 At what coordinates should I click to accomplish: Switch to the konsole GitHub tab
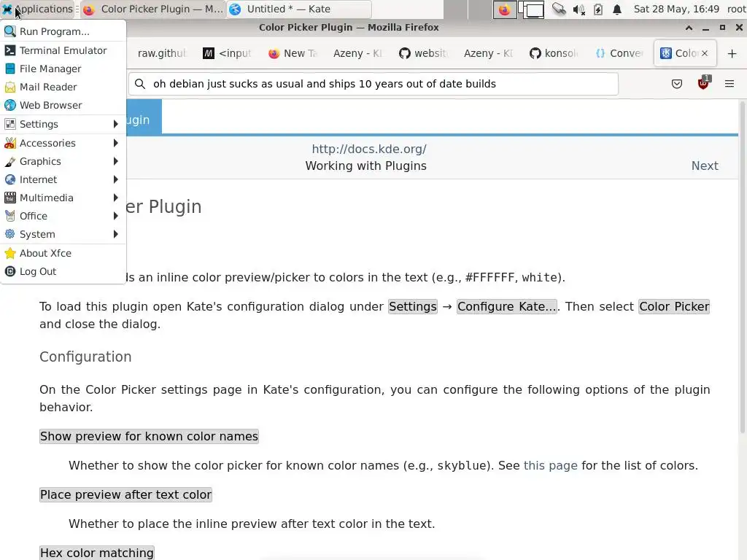click(554, 53)
